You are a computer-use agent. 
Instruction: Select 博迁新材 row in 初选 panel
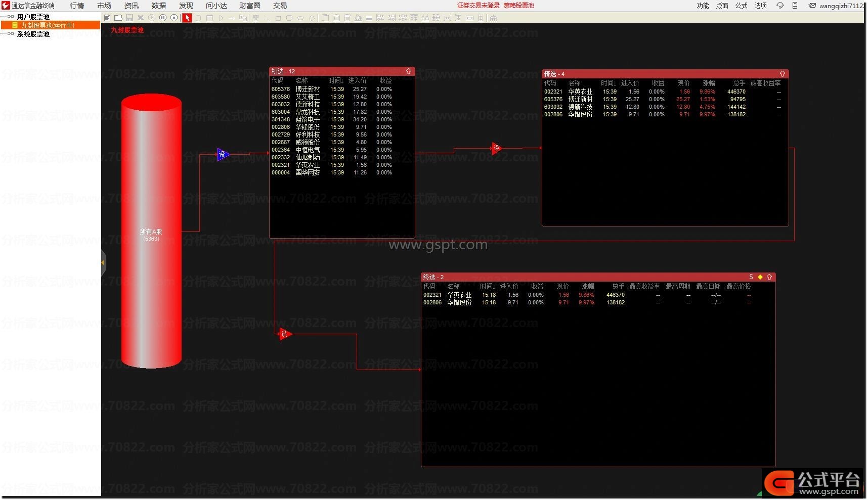pyautogui.click(x=342, y=89)
